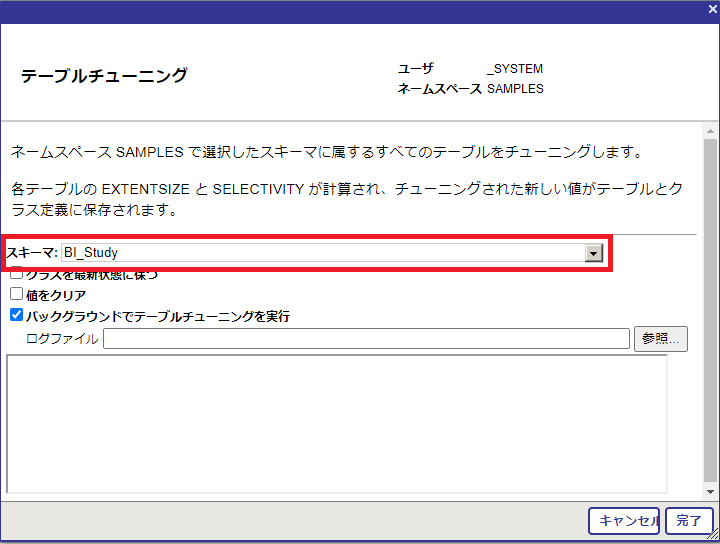Click the SAMPLES namespace value in header
Viewport: 720px width, 544px height.
point(515,89)
